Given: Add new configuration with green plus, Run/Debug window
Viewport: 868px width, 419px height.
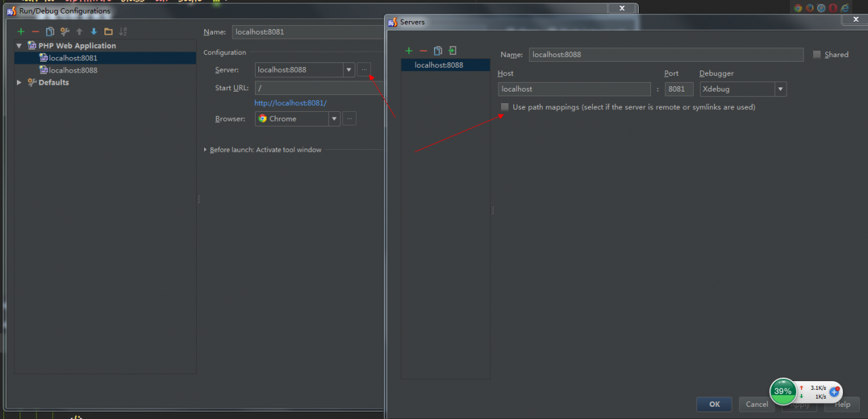Looking at the screenshot, I should [21, 31].
